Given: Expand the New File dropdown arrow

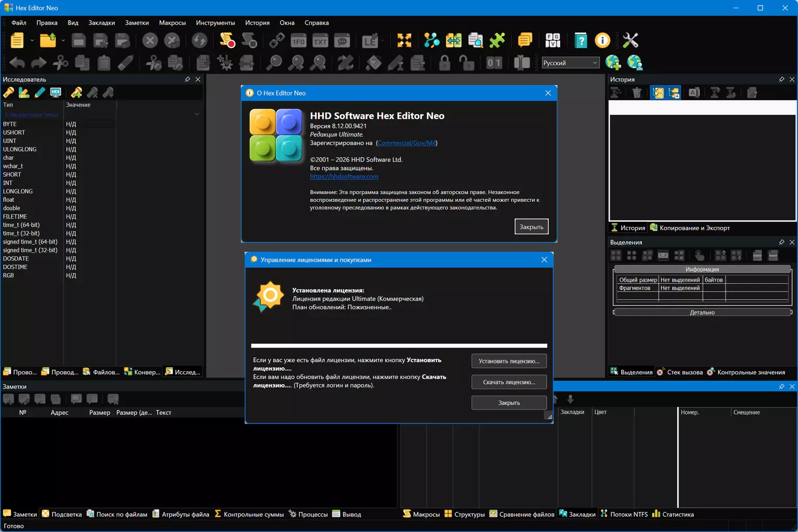Looking at the screenshot, I should (x=32, y=40).
